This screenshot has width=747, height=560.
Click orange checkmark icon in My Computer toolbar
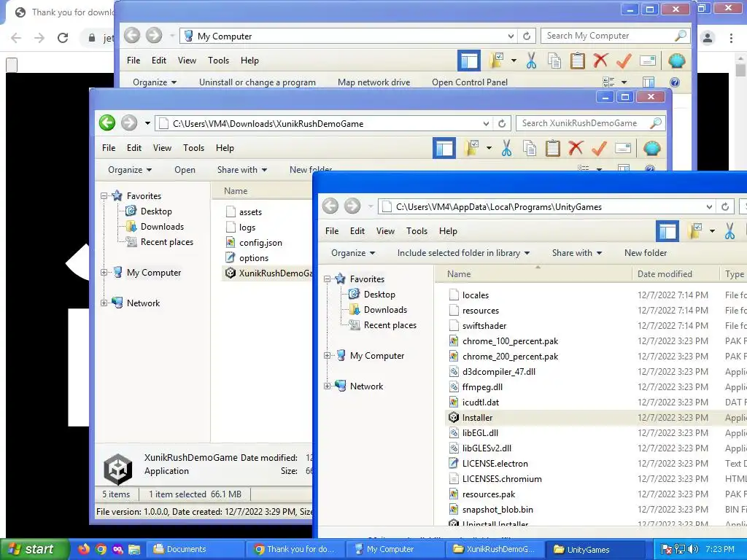point(624,61)
